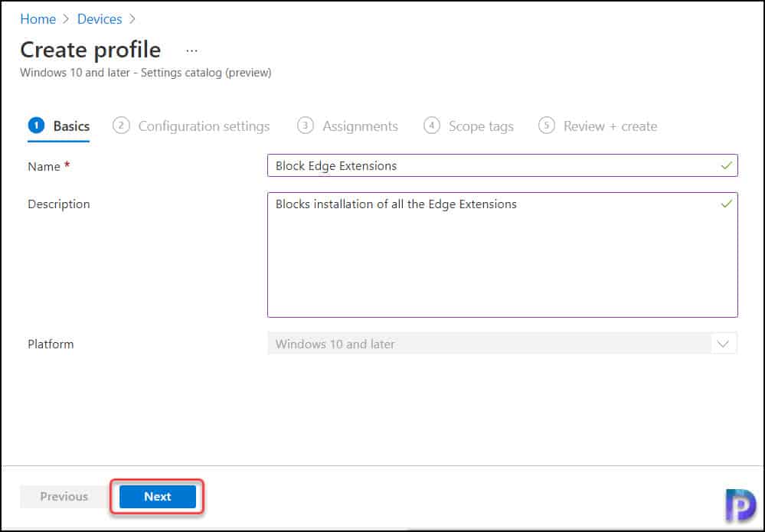Open the Home breadcrumb link
Screen dimensions: 765x532
pyautogui.click(x=38, y=18)
